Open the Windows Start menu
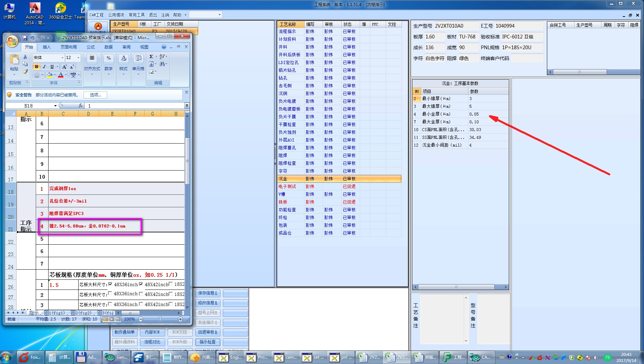The image size is (644, 364). pos(6,357)
